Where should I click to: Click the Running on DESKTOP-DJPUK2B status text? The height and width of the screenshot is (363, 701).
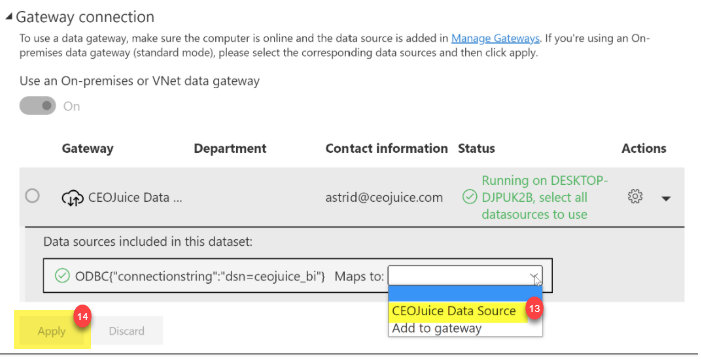[x=545, y=197]
